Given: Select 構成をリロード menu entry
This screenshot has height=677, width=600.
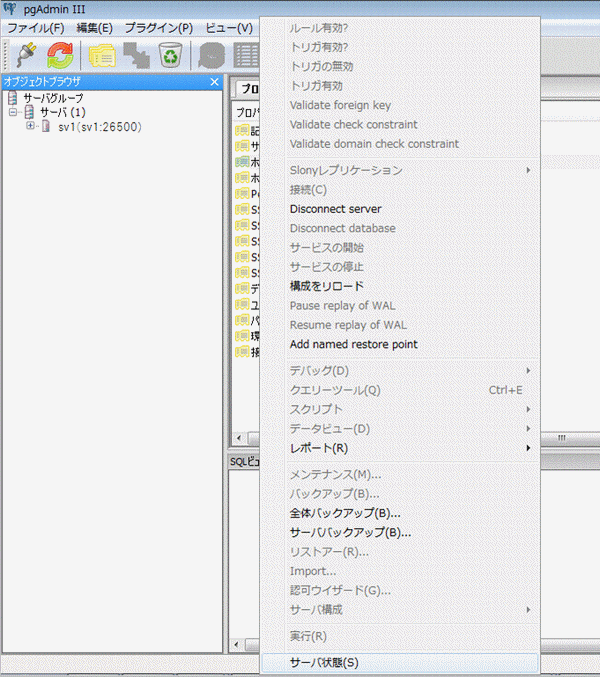Looking at the screenshot, I should (x=327, y=286).
